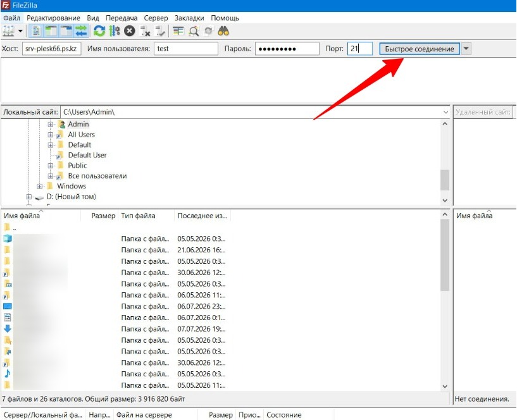Sort by Последнее из... column header

[202, 216]
